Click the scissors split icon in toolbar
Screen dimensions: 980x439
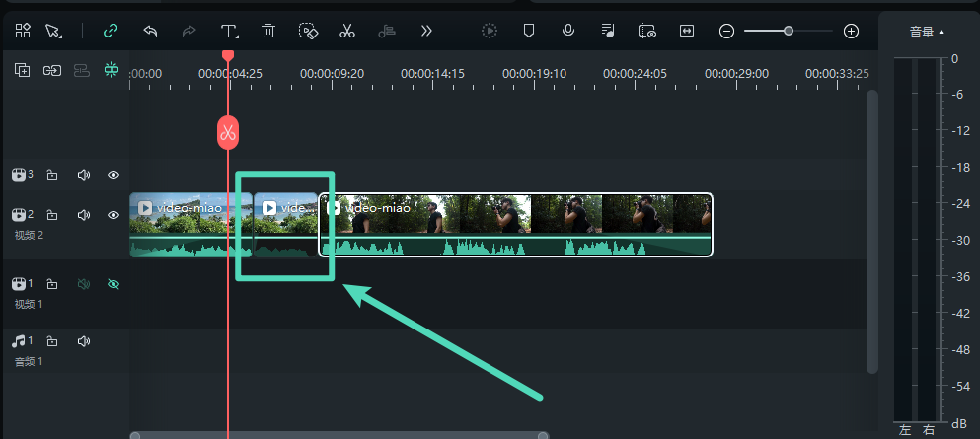pos(346,31)
